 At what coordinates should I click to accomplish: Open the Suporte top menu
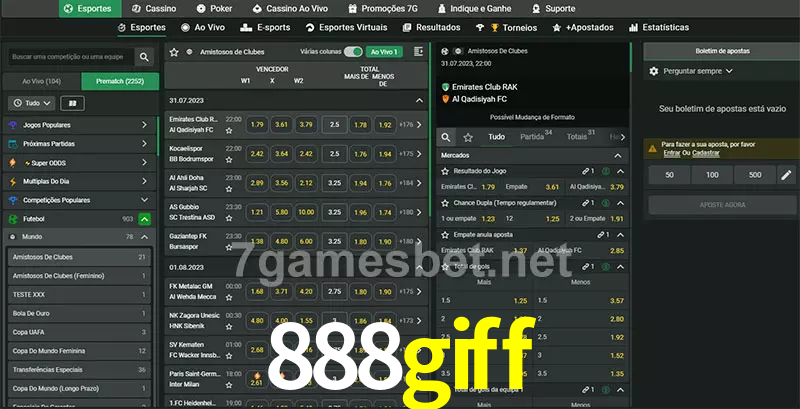[554, 9]
